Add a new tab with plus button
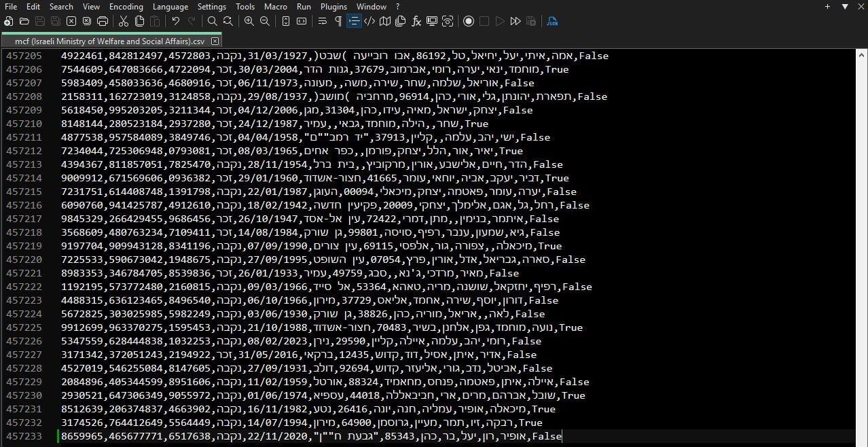 click(x=827, y=6)
